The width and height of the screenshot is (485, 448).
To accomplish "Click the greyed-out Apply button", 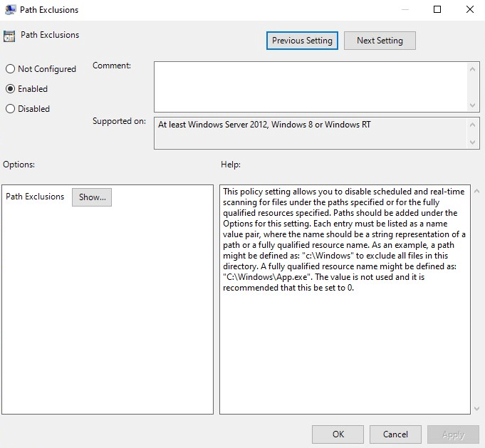I will coord(453,434).
